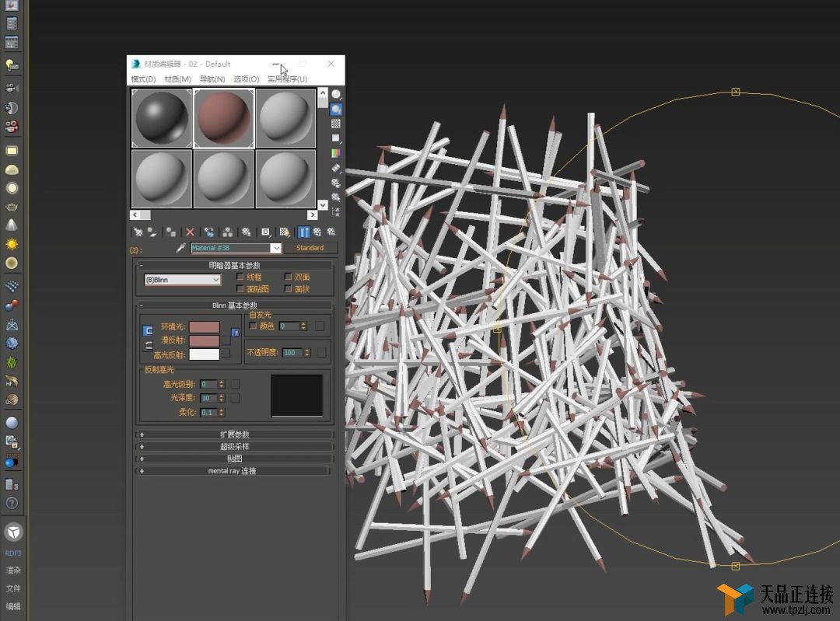
Task: Click Put Material to Scene icon
Action: (x=152, y=232)
